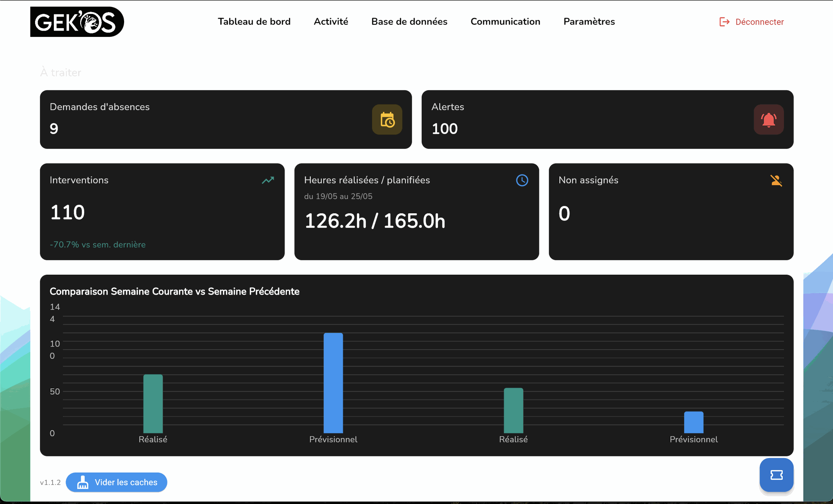Click the Déconnecter link
This screenshot has width=833, height=504.
[x=759, y=22]
